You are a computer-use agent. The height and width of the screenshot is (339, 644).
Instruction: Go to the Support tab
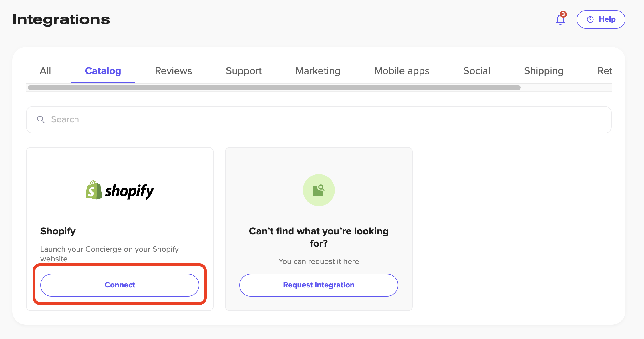244,71
